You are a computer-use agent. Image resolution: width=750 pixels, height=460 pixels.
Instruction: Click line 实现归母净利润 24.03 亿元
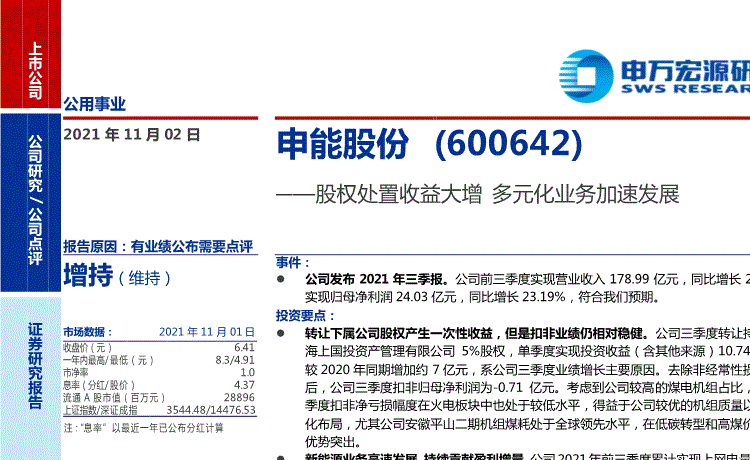pyautogui.click(x=381, y=297)
